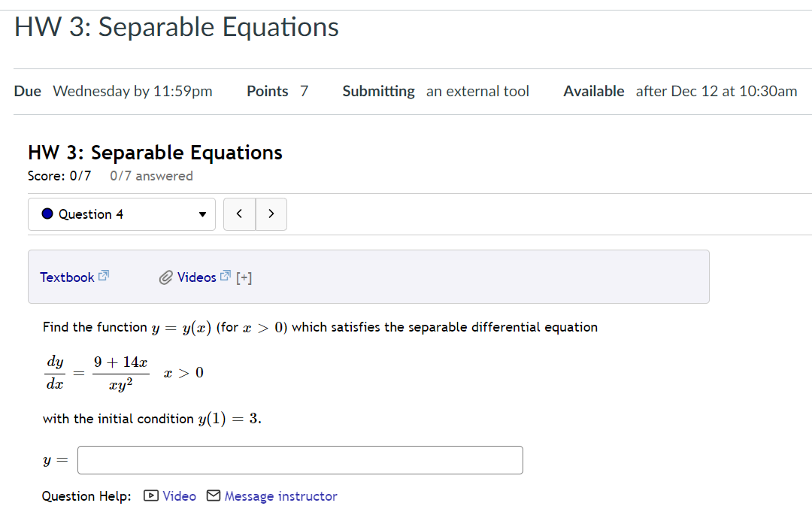Click the blue status dot beside Question 4
Screen dimensions: 812x515
(47, 214)
